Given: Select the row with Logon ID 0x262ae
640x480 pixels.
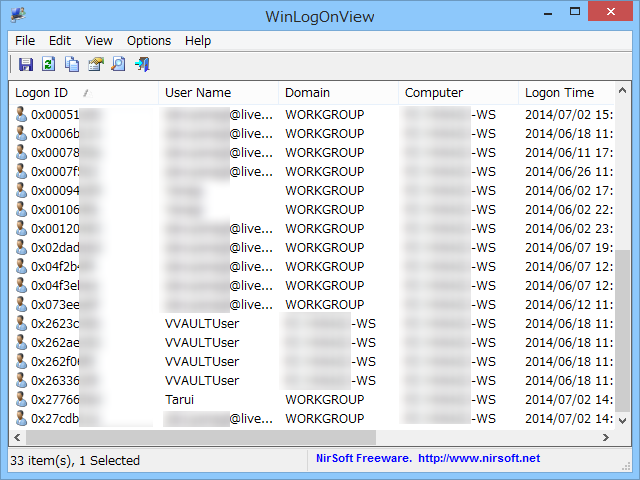Looking at the screenshot, I should tap(312, 342).
